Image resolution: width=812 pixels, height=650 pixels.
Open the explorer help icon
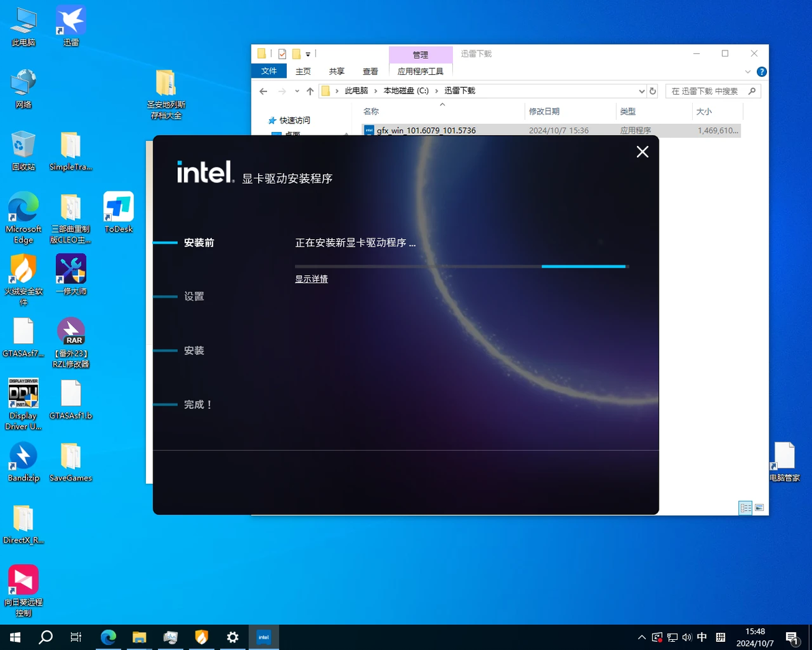(762, 72)
